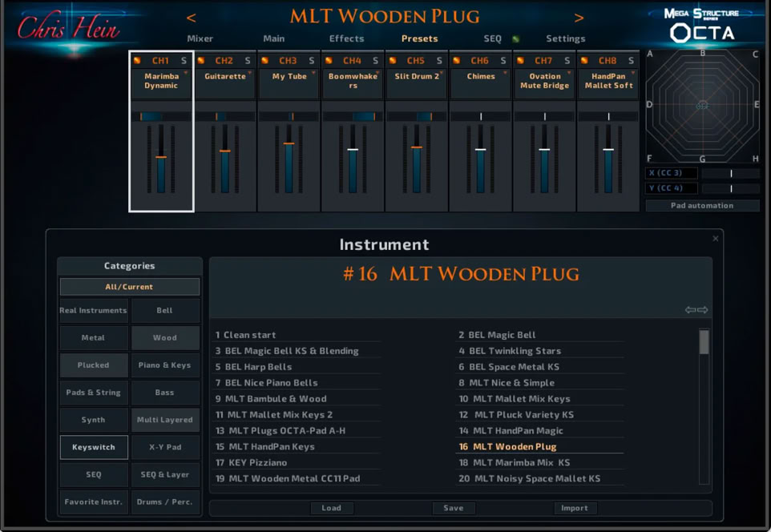Toggle CH4 power indicator
Image resolution: width=771 pixels, height=532 pixels.
(x=329, y=60)
